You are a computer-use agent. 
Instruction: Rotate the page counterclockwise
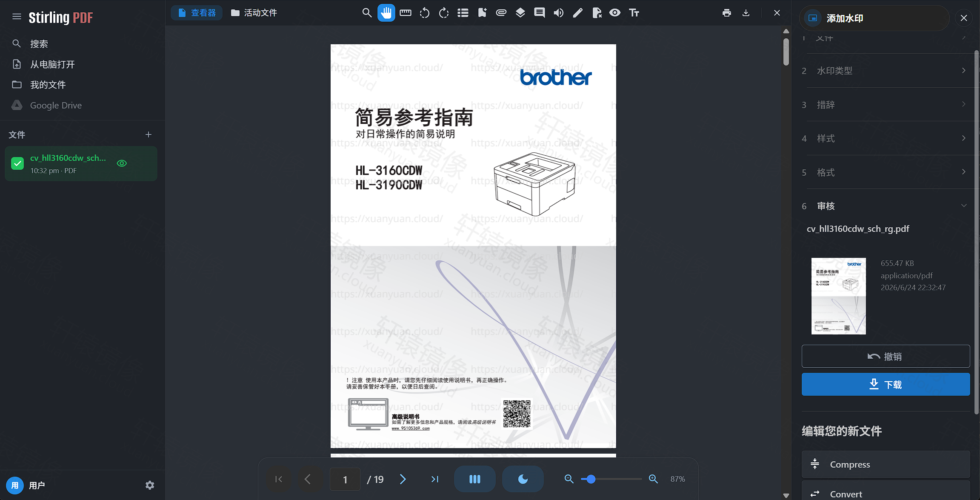click(x=425, y=13)
